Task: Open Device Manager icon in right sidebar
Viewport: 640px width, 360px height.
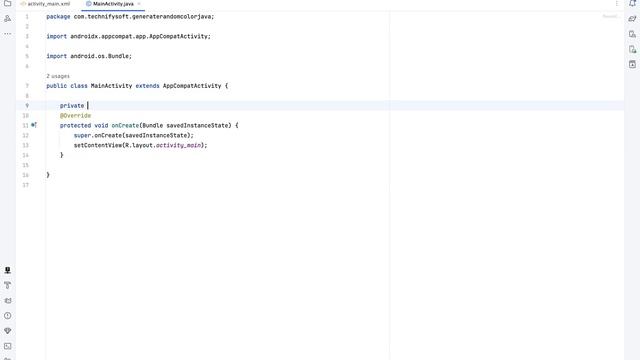Action: pos(632,34)
